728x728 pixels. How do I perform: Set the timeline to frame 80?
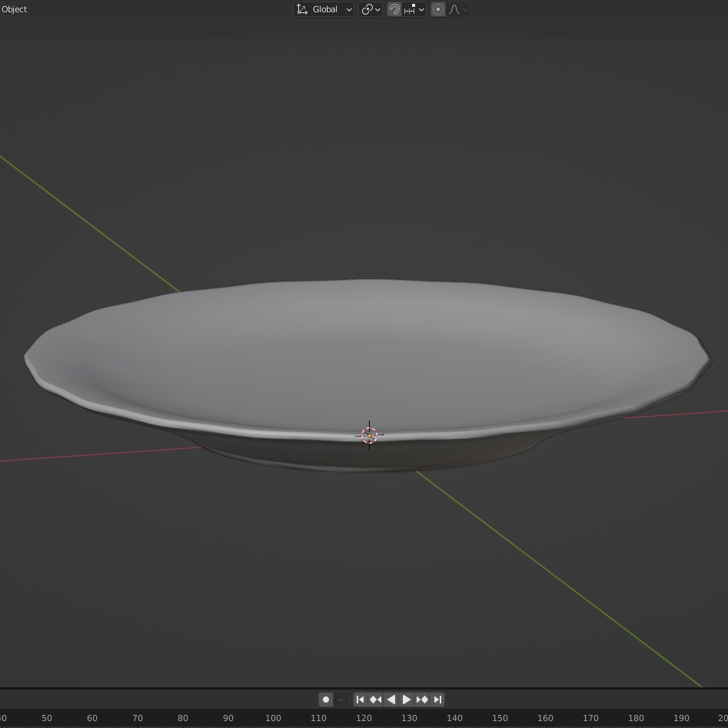(182, 718)
